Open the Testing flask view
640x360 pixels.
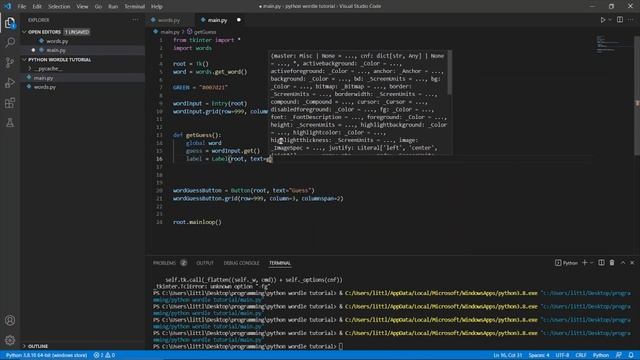(10, 122)
